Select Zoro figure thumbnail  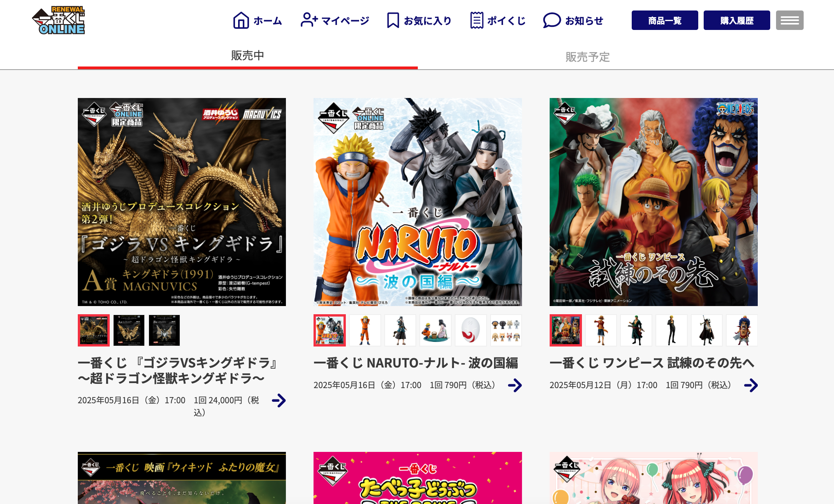click(636, 330)
